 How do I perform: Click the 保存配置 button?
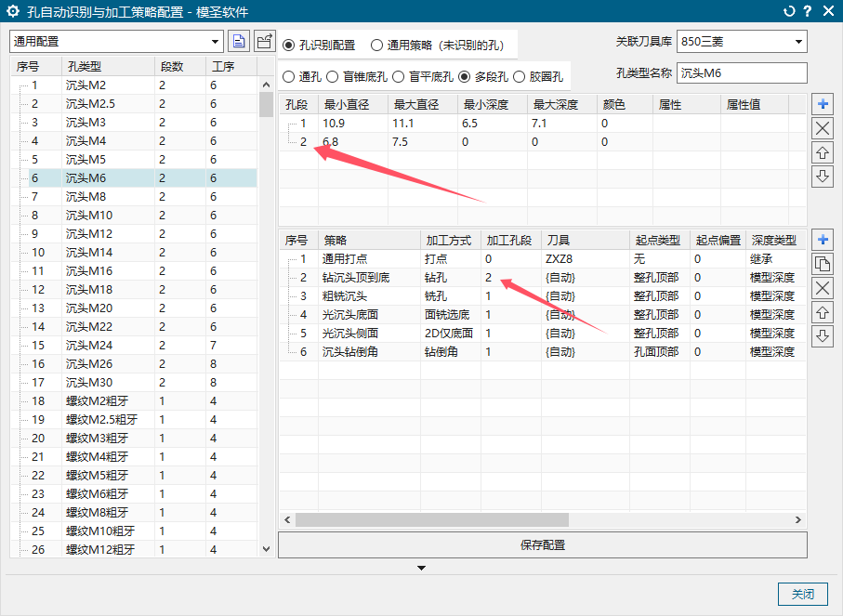pyautogui.click(x=543, y=545)
